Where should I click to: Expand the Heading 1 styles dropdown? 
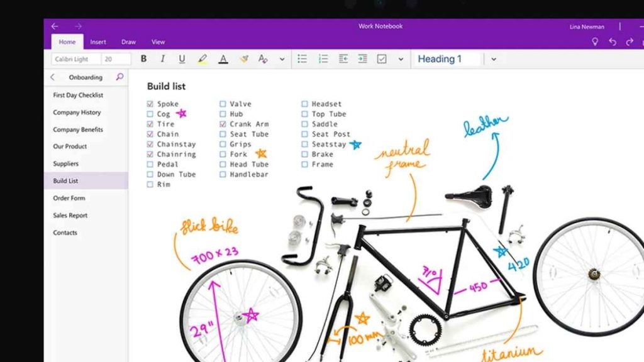494,59
